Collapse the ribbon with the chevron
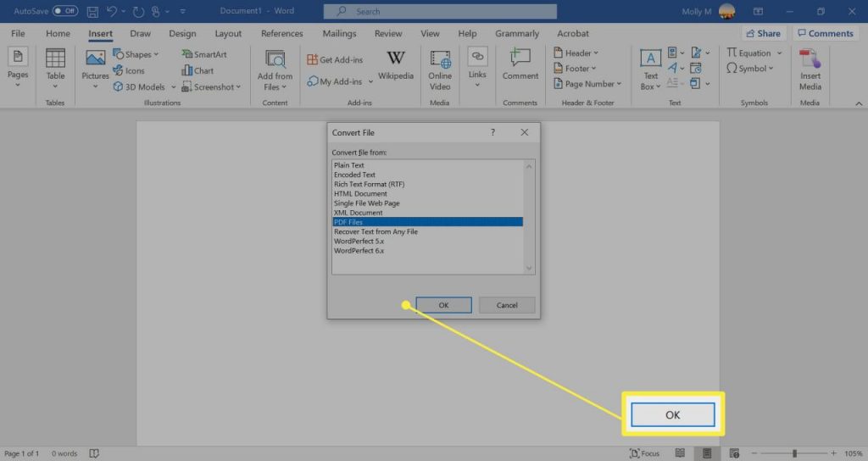 (x=859, y=103)
